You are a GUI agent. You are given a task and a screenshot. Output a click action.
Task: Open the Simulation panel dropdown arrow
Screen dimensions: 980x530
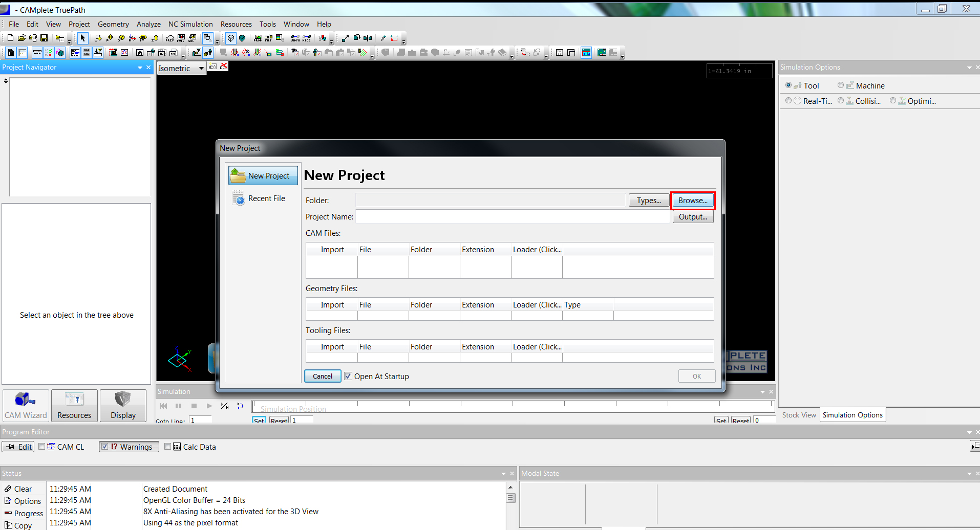pos(762,392)
